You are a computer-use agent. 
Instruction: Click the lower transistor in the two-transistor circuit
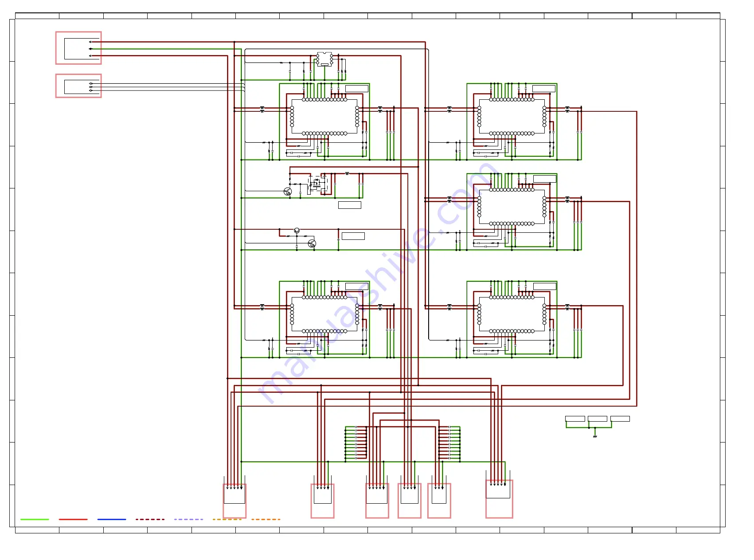click(312, 243)
